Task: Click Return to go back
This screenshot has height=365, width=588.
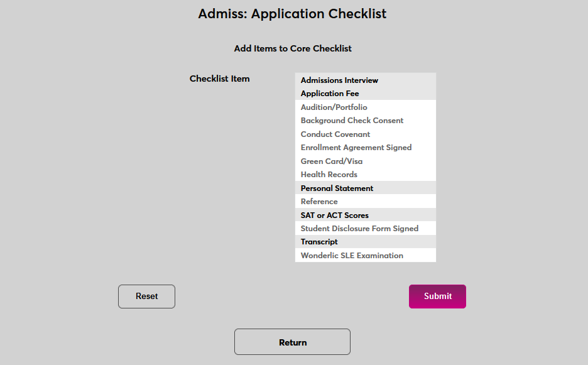Action: point(292,342)
